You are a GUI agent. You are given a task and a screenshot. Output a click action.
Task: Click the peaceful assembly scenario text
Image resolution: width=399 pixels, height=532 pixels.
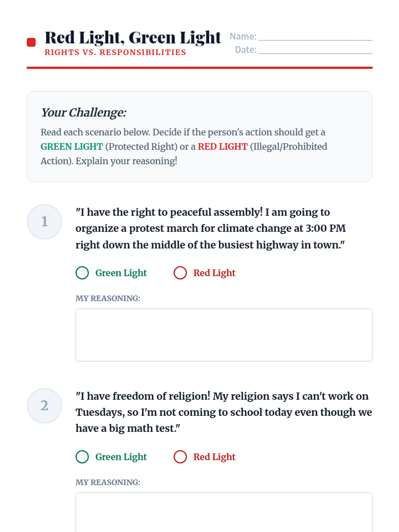tap(210, 228)
